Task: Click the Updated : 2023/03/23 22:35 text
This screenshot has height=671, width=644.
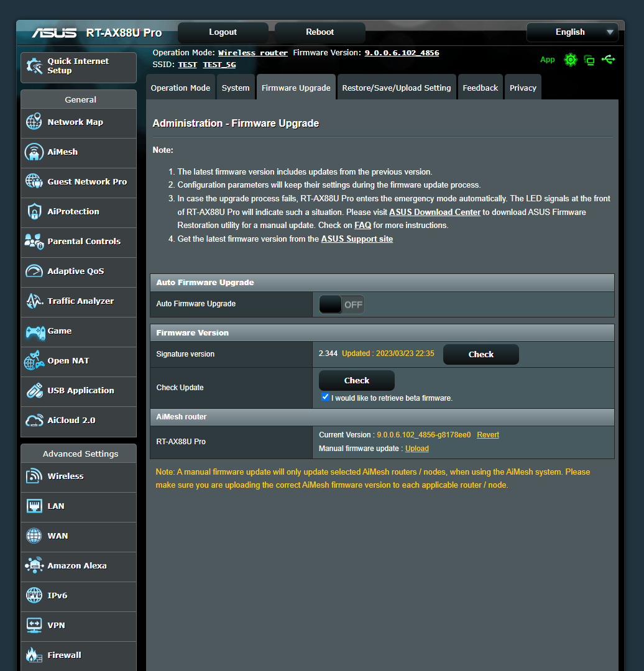Action: [x=388, y=354]
